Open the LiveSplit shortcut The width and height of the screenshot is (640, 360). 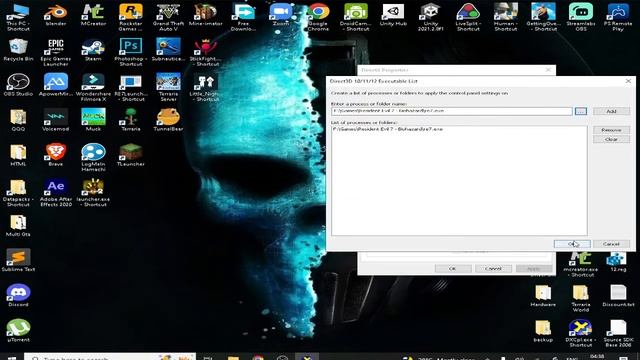[x=468, y=17]
